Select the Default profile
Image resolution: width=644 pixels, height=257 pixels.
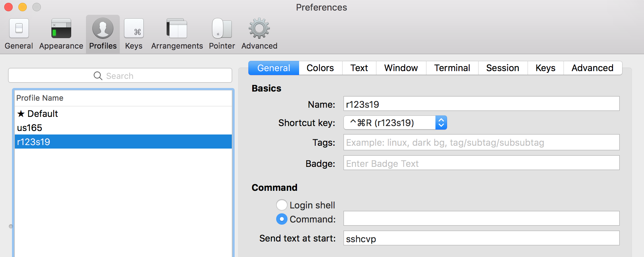click(x=123, y=113)
